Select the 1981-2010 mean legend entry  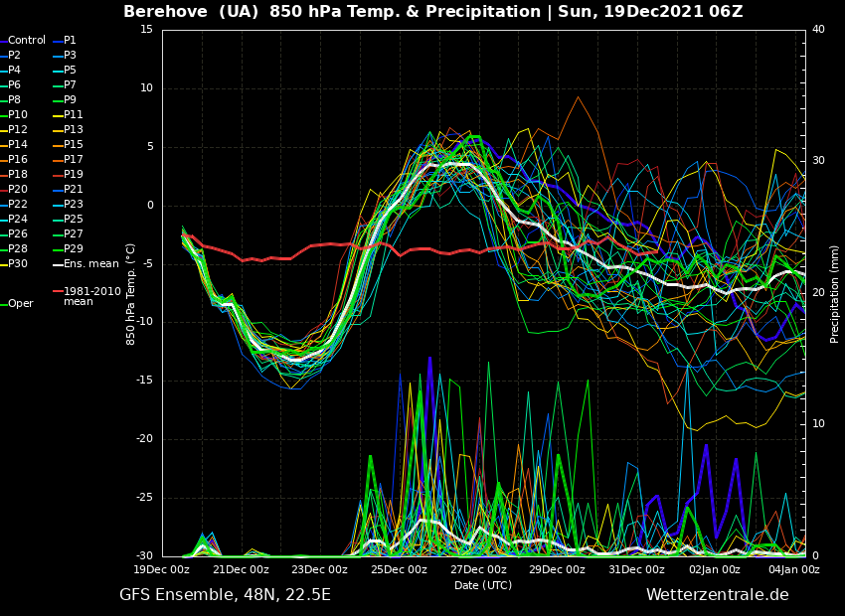(91, 296)
